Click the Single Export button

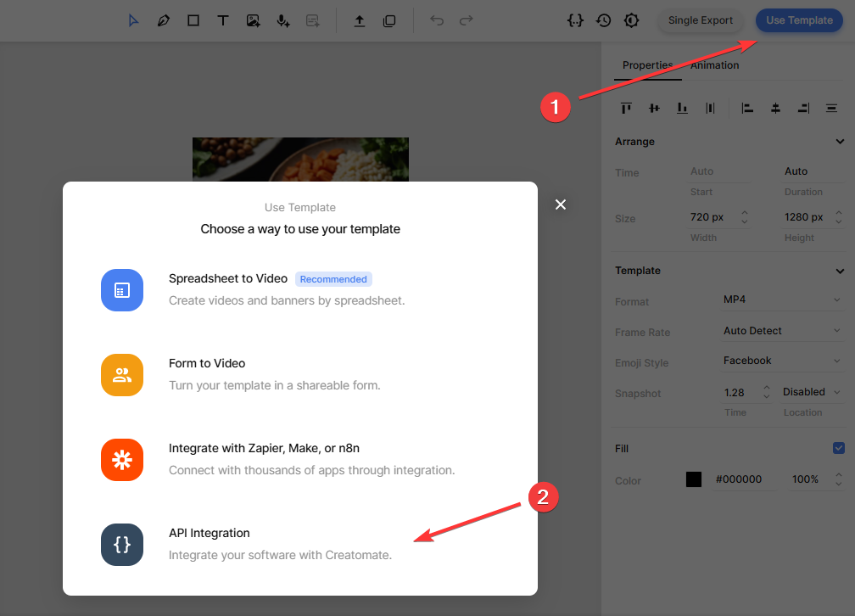[x=700, y=20]
